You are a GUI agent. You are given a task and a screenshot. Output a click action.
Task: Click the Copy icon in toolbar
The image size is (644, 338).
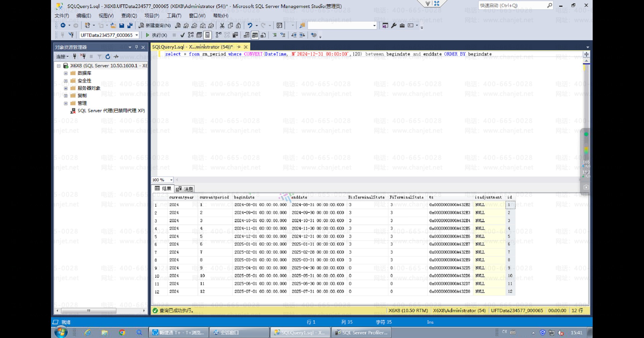230,25
